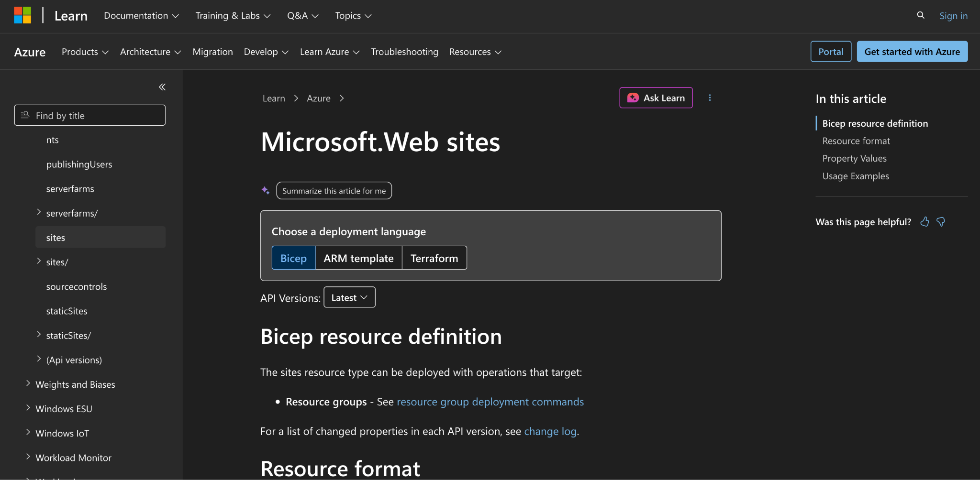
Task: Open the search magnifier icon
Action: click(x=921, y=15)
